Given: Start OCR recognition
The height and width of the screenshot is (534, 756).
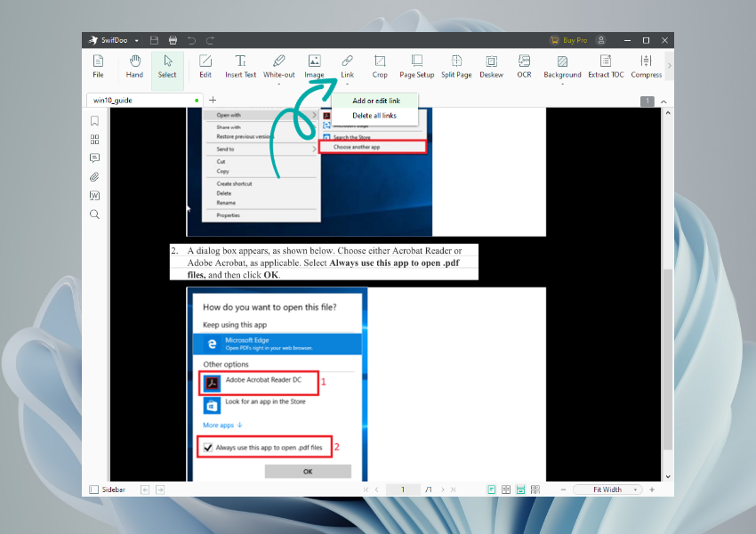Looking at the screenshot, I should click(524, 66).
